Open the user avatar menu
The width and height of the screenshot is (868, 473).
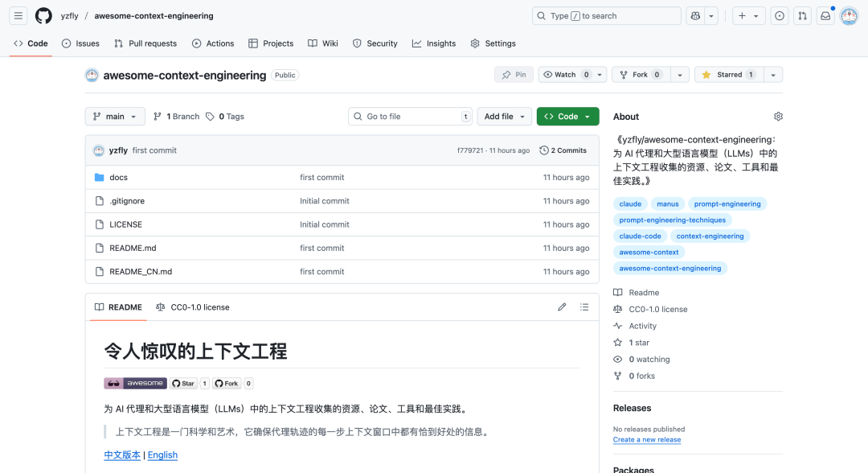[x=849, y=16]
